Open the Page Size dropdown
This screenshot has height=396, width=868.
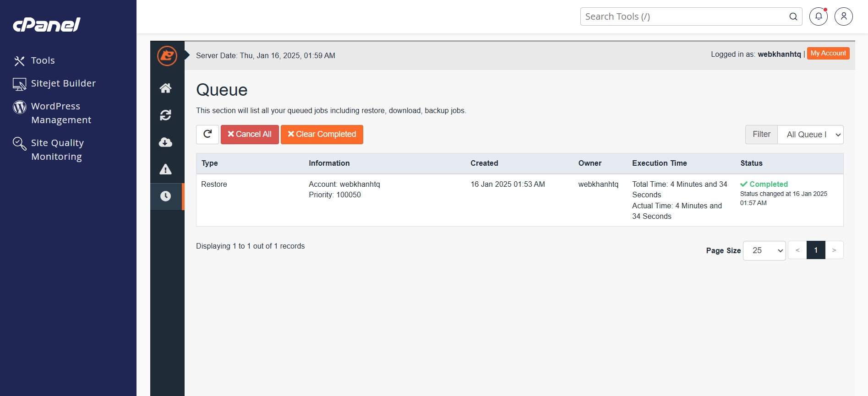pos(764,250)
